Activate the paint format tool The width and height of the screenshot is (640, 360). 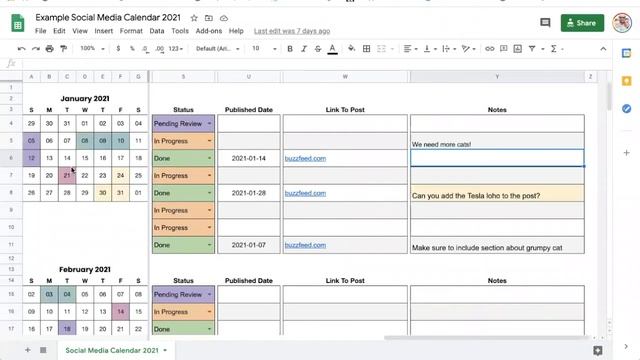[64, 49]
